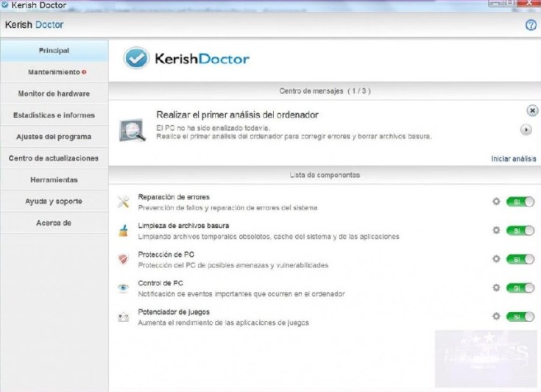Open Centro de actualizaciones
541x392 pixels.
tap(54, 158)
